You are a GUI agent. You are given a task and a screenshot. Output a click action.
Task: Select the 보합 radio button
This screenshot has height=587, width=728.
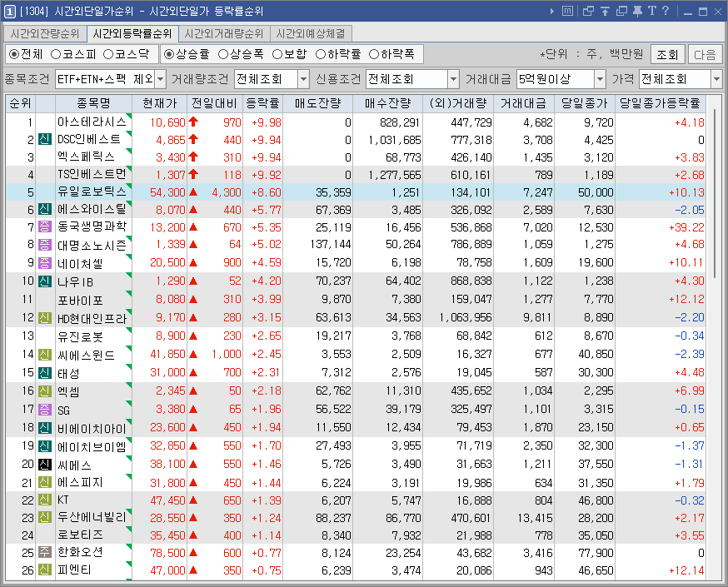coord(277,54)
